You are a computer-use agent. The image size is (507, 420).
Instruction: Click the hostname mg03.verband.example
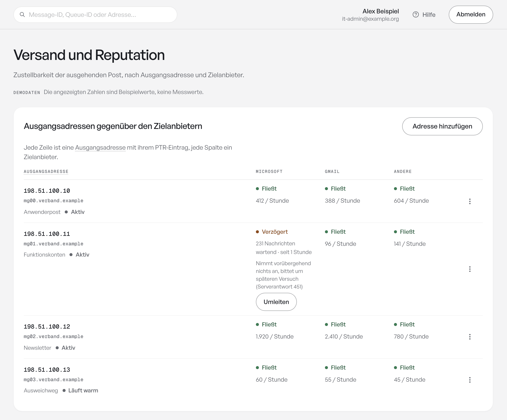pos(53,380)
